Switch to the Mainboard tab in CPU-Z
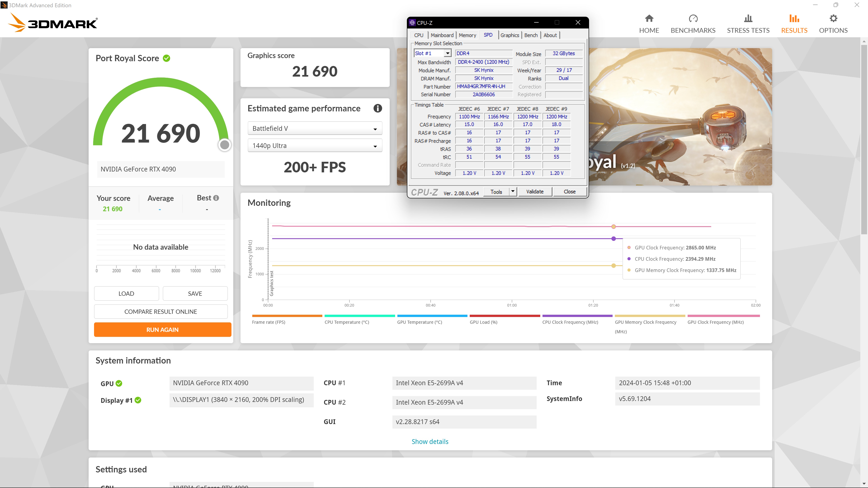The width and height of the screenshot is (868, 488). pyautogui.click(x=442, y=35)
